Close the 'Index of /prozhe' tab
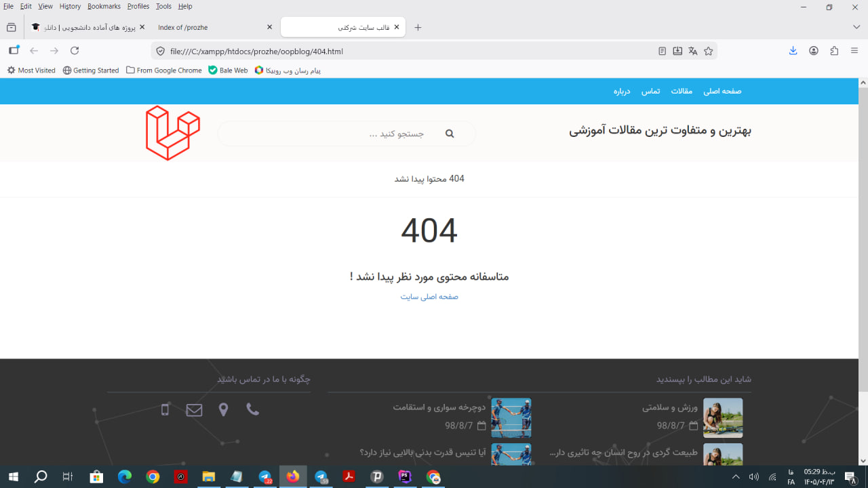868x488 pixels. (x=269, y=27)
